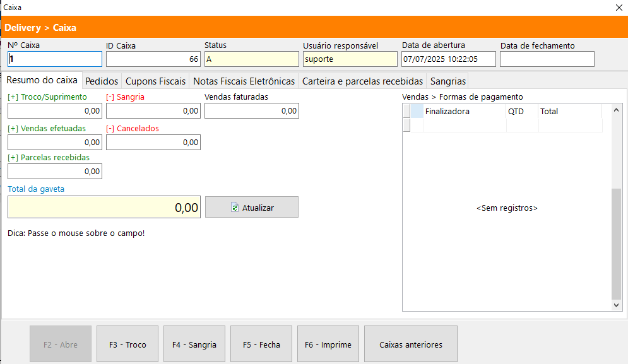Click the Total da gaveta field
The height and width of the screenshot is (364, 628).
pos(104,208)
